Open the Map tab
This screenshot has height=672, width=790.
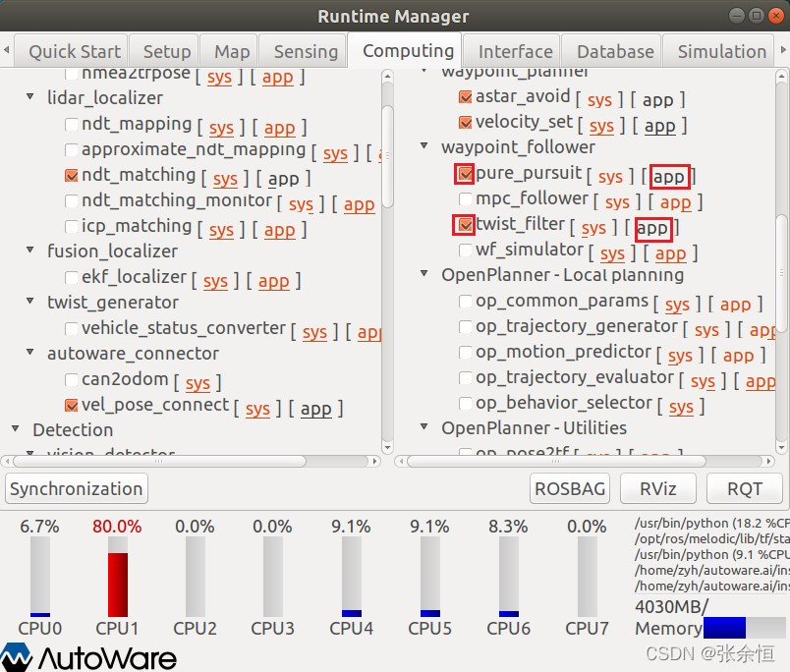tap(229, 51)
